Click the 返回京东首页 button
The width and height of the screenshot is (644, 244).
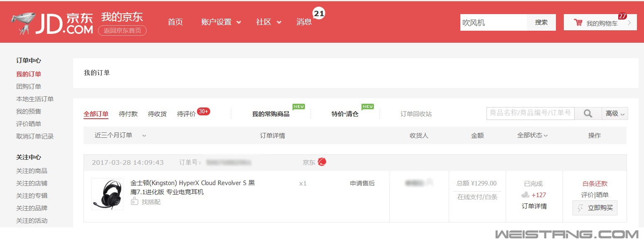123,30
